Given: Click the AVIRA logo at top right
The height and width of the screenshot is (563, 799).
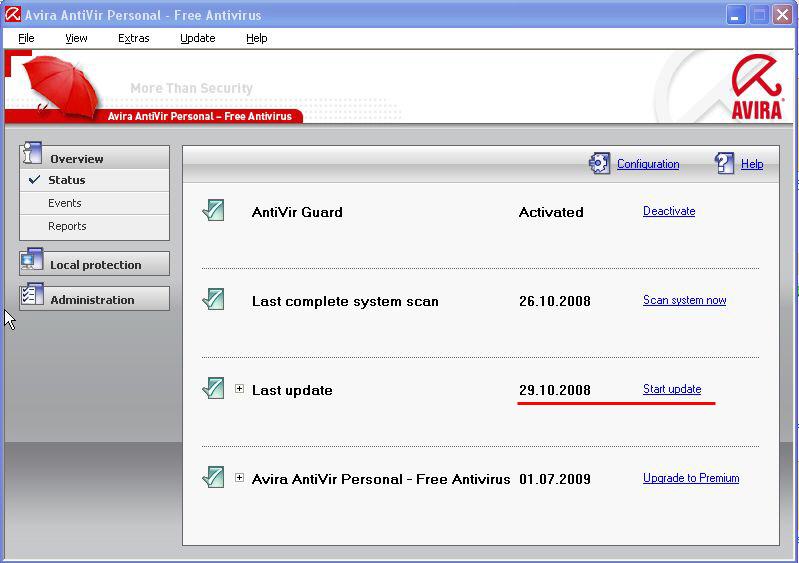Looking at the screenshot, I should coord(757,87).
